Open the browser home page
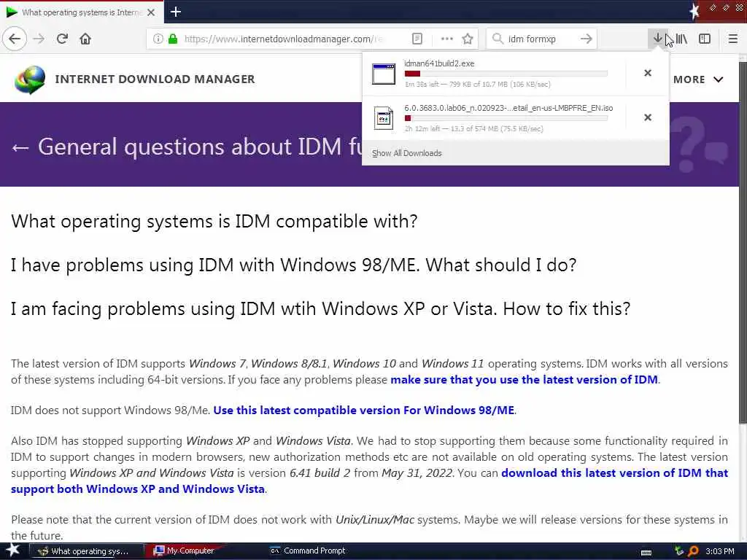Screen dimensions: 747x560 click(x=85, y=39)
